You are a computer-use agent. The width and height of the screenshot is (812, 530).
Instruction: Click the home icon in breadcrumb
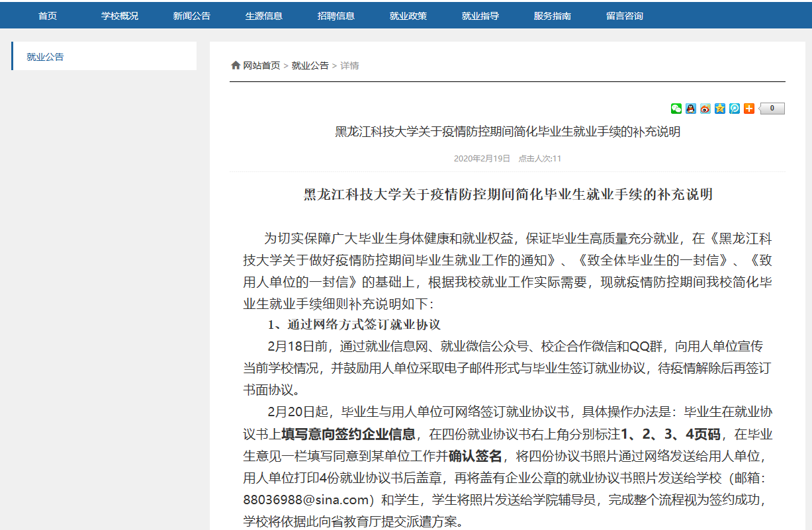[236, 66]
